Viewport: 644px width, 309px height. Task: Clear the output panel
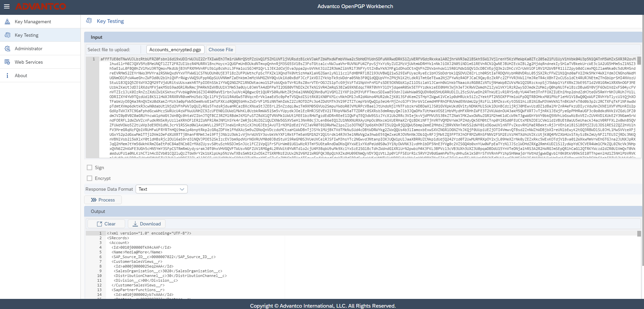pos(106,224)
